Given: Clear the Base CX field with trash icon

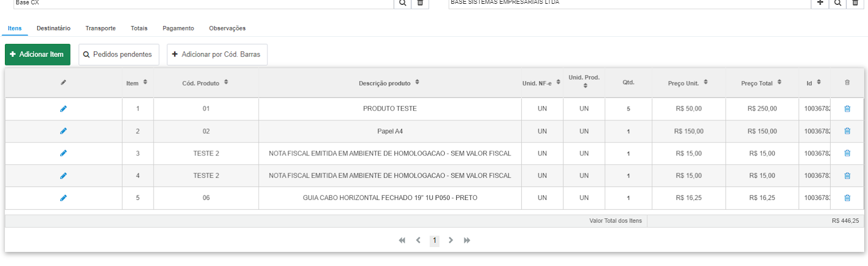Looking at the screenshot, I should click(420, 3).
